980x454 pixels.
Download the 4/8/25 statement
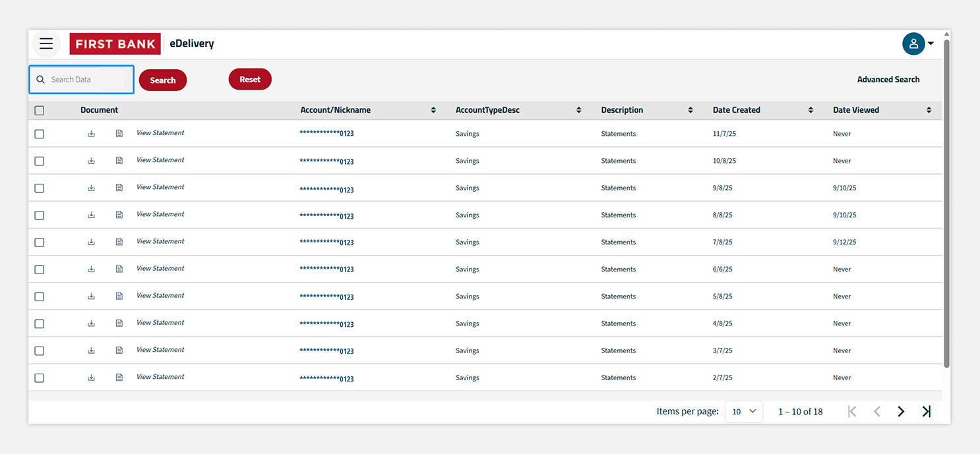click(92, 324)
